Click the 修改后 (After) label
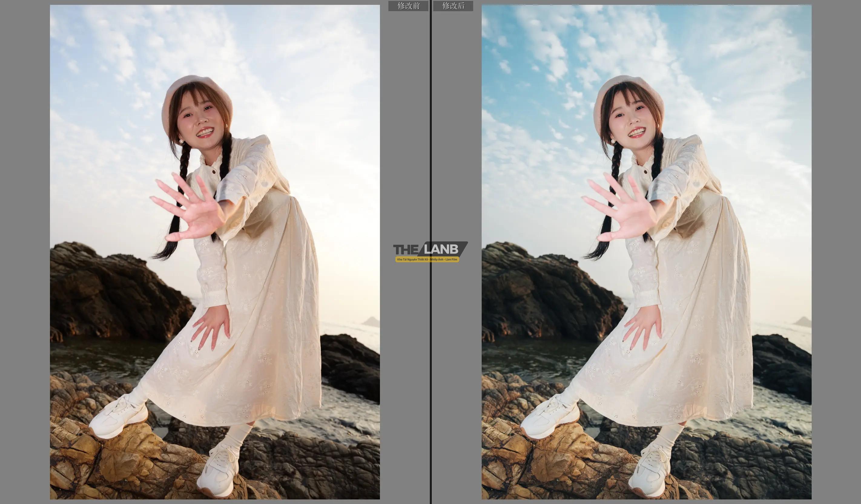 click(453, 6)
